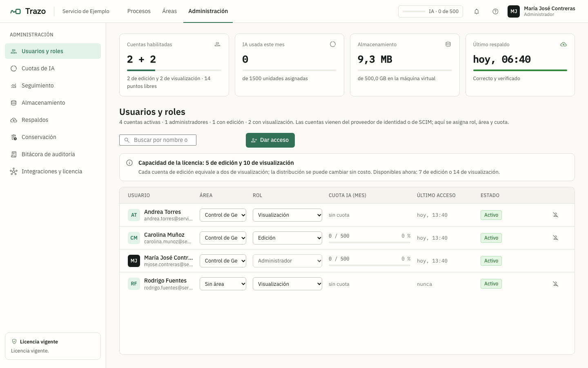The height and width of the screenshot is (368, 588).
Task: Click the IA 0 de 500 usage indicator
Action: click(430, 11)
